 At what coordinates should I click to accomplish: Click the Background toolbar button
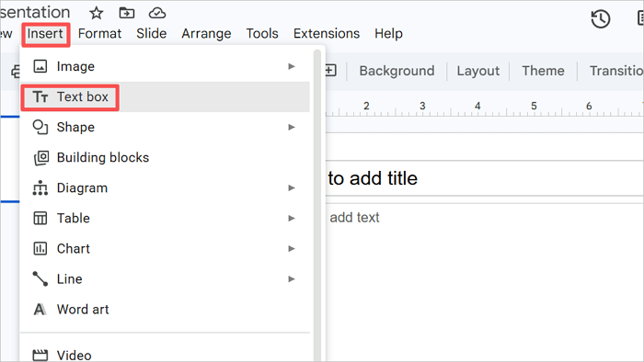click(397, 71)
